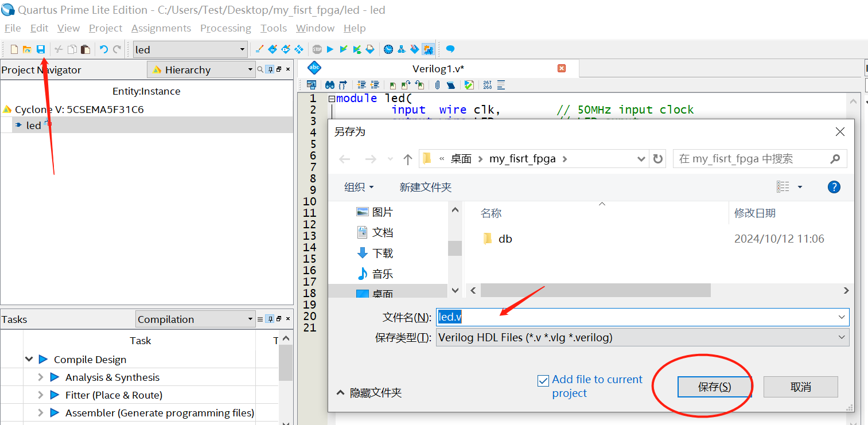Click the Analyze Current File icon

(469, 85)
